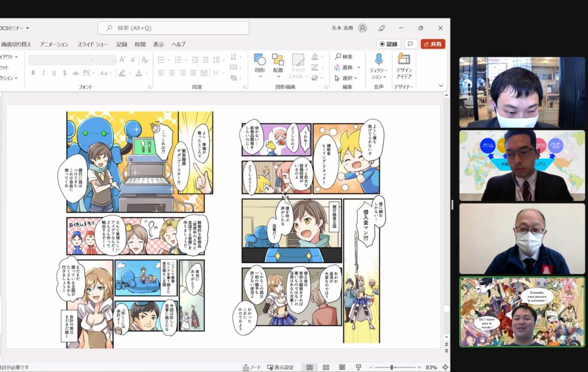The width and height of the screenshot is (588, 372).
Task: Open the font size combo box
Action: coord(106,60)
